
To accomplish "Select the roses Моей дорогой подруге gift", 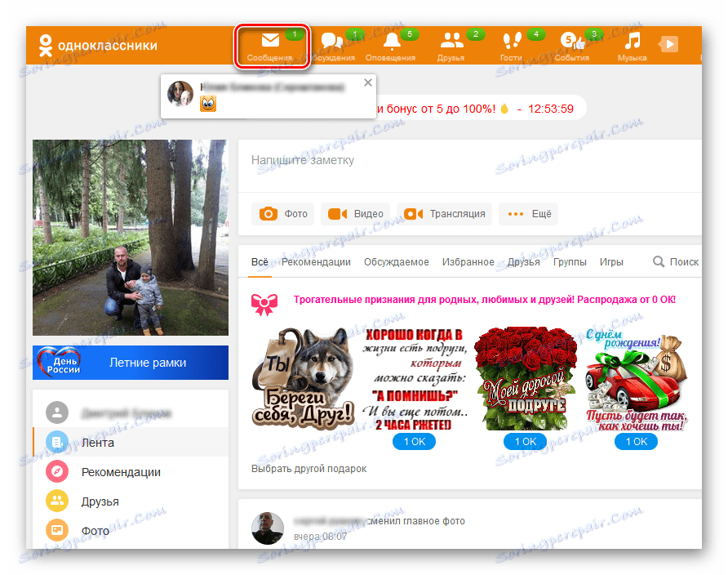I will (x=525, y=378).
